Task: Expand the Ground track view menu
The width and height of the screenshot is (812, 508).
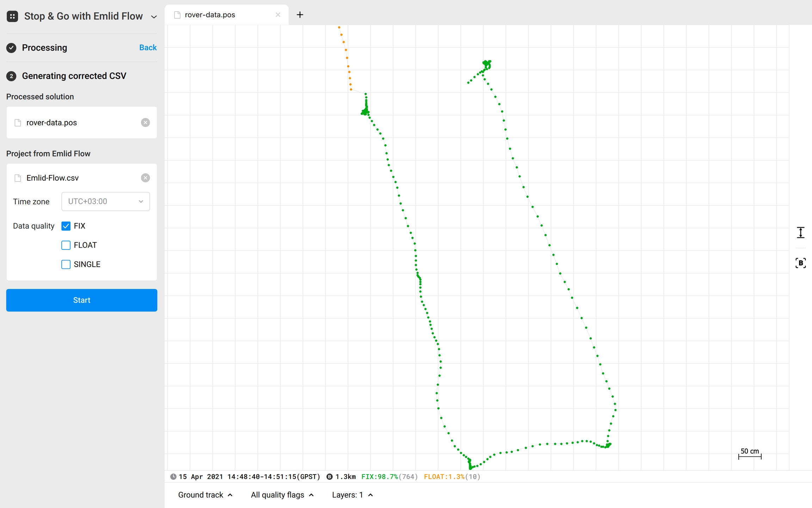Action: [205, 495]
